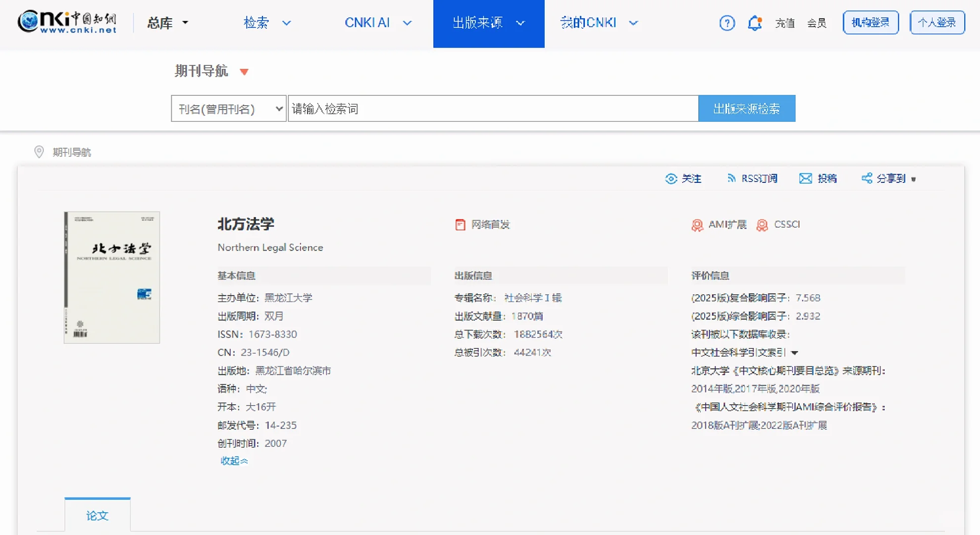
Task: Expand the 分享到 dropdown arrow
Action: pyautogui.click(x=914, y=179)
